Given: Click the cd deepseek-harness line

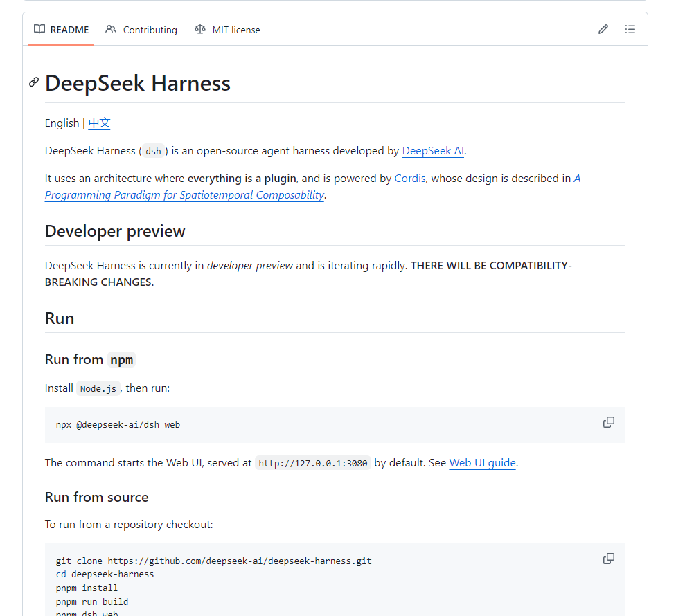Looking at the screenshot, I should [105, 574].
